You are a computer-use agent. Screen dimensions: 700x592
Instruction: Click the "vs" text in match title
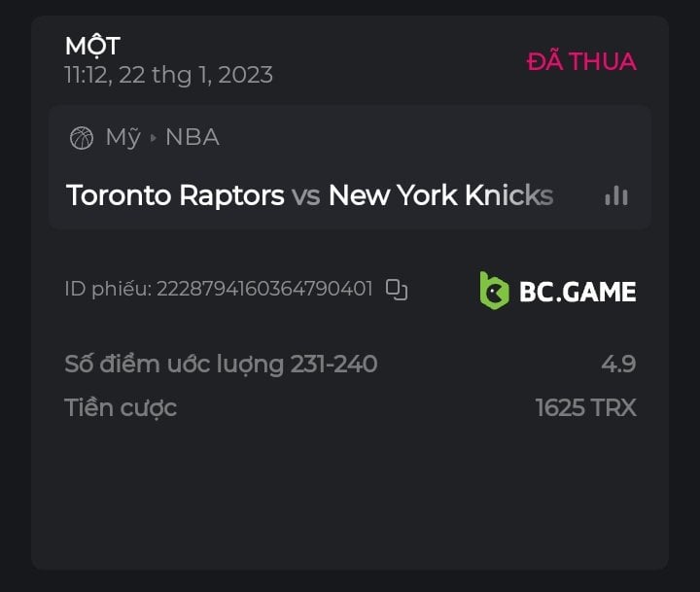pos(306,195)
